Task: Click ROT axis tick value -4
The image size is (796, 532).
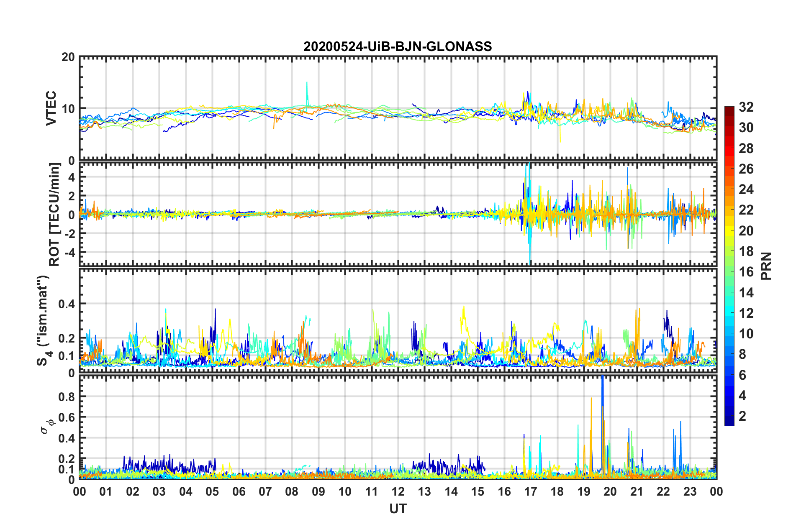Action: 70,253
